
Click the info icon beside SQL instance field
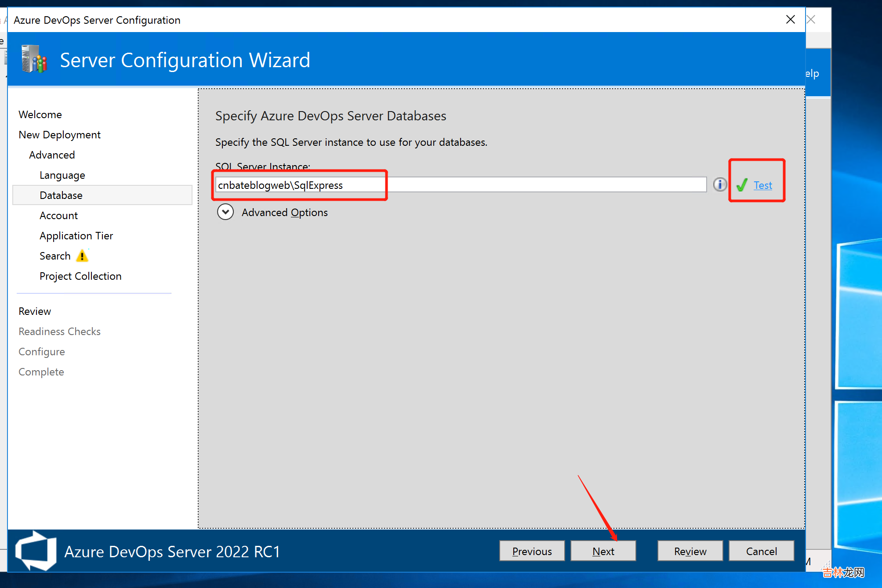tap(719, 184)
